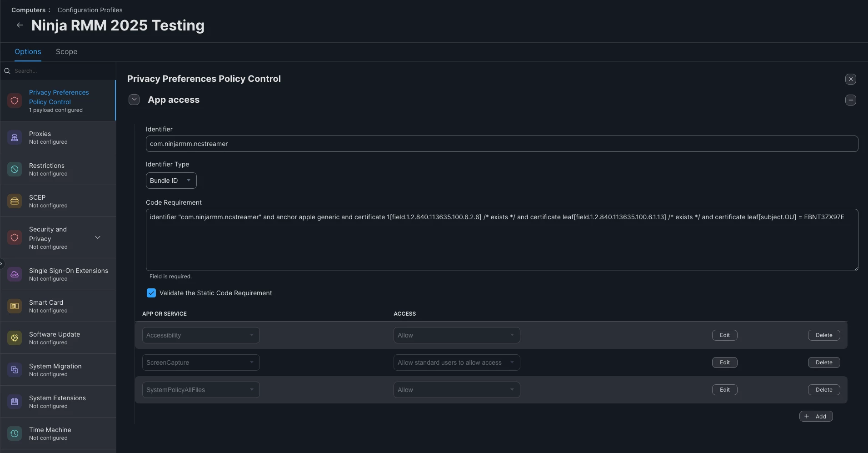Click the Restrictions prohibited icon
This screenshot has height=453, width=868.
[x=15, y=169]
